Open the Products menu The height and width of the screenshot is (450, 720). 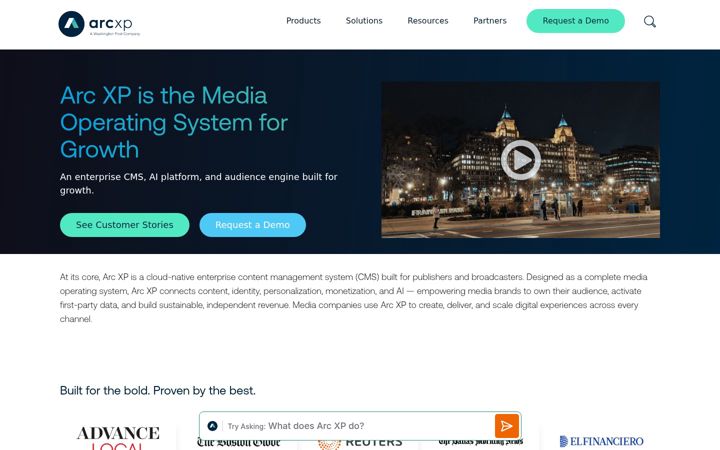tap(303, 21)
